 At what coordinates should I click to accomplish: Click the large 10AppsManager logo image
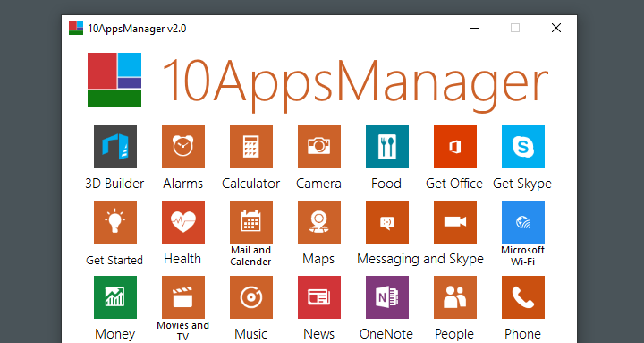(114, 80)
